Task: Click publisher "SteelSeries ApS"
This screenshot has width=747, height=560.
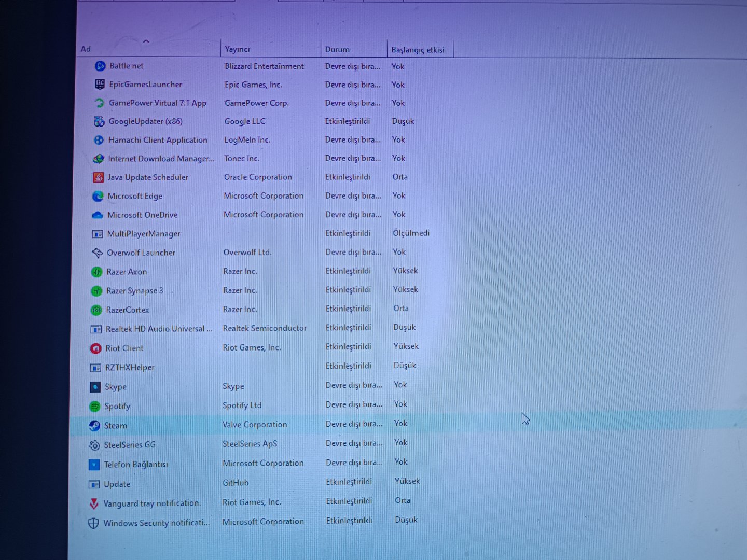Action: (x=250, y=444)
